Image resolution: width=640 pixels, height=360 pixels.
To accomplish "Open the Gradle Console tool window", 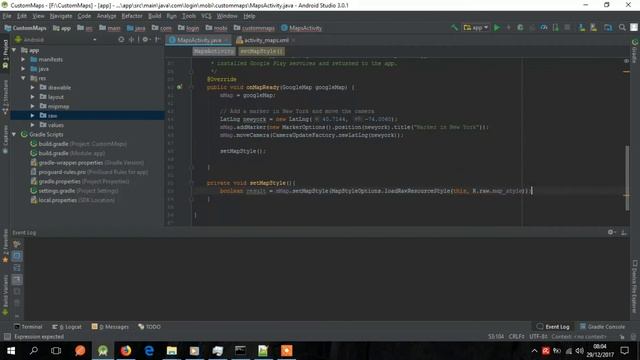I will pos(602,327).
